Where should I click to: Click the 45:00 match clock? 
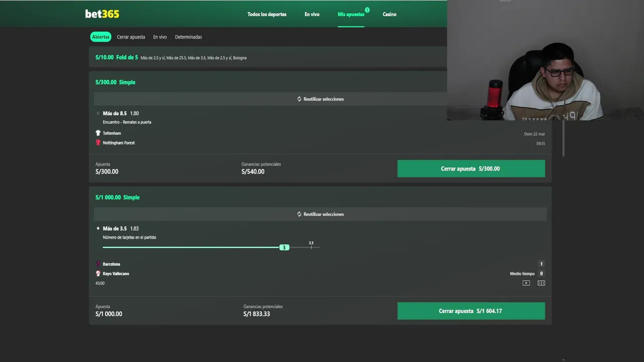[x=100, y=284]
